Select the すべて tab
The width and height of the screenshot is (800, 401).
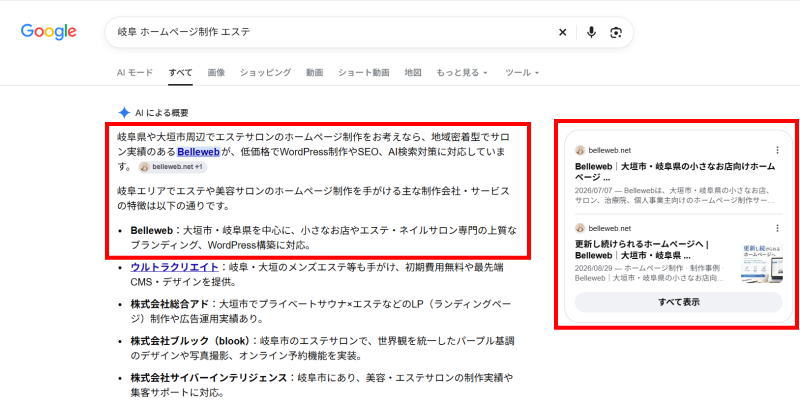181,72
